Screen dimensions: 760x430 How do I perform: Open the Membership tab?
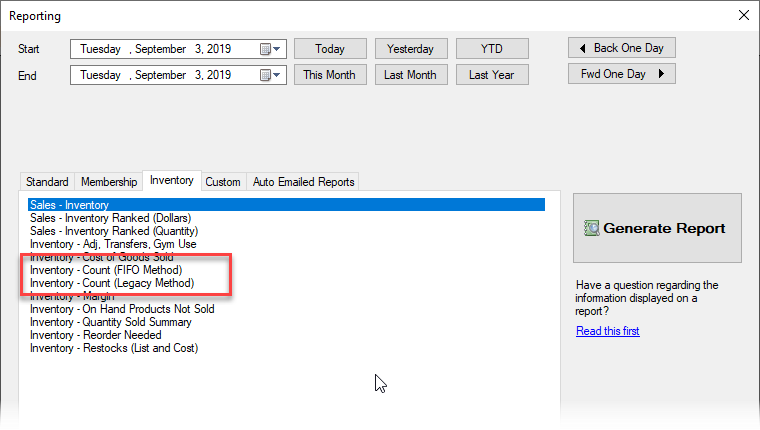[109, 182]
